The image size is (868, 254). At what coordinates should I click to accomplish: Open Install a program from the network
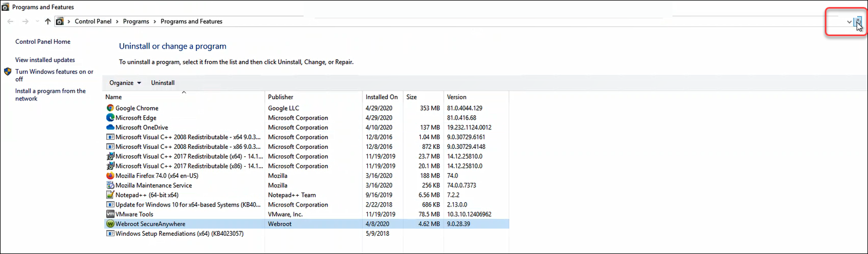point(50,94)
